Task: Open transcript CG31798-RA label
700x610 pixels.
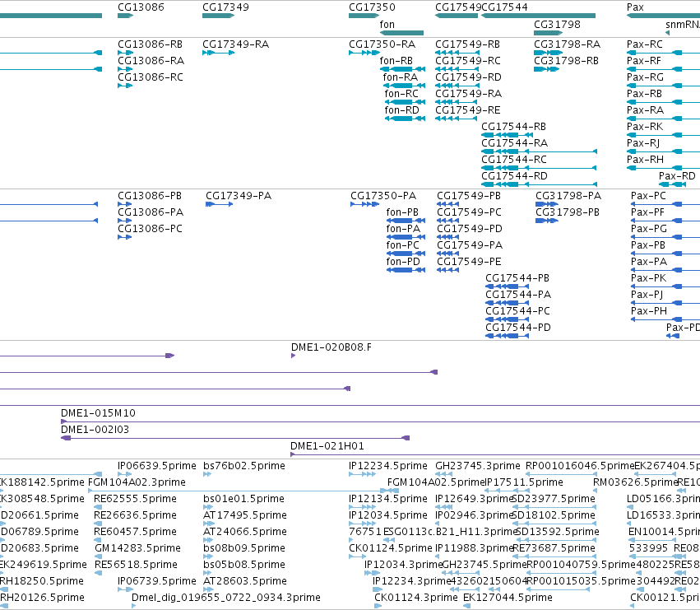Action: pyautogui.click(x=567, y=44)
